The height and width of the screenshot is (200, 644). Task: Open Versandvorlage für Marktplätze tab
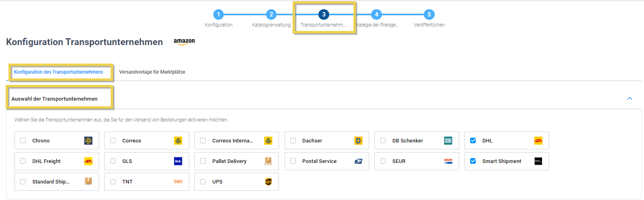point(152,72)
